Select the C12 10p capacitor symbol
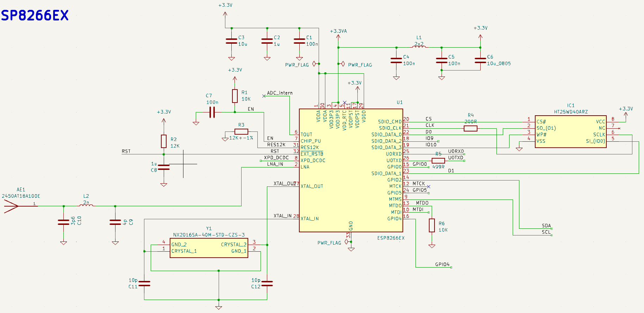Viewport: 644px width, 313px height. coord(267,283)
